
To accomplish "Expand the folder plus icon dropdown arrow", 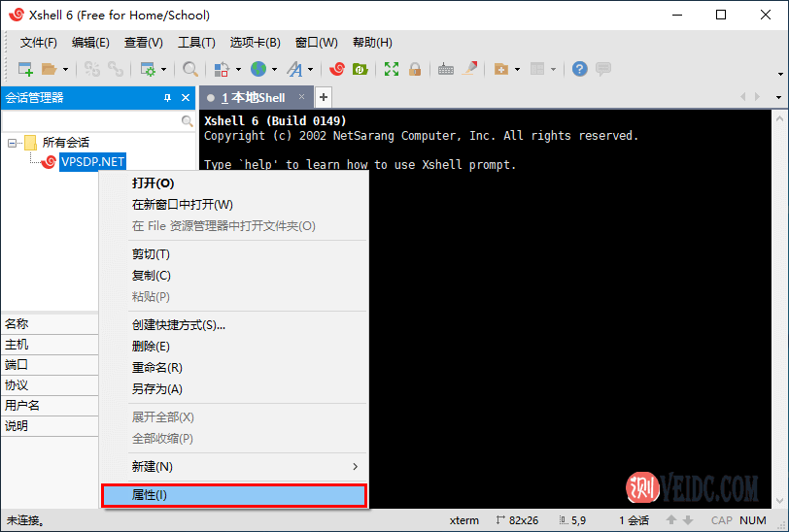I will (x=517, y=69).
